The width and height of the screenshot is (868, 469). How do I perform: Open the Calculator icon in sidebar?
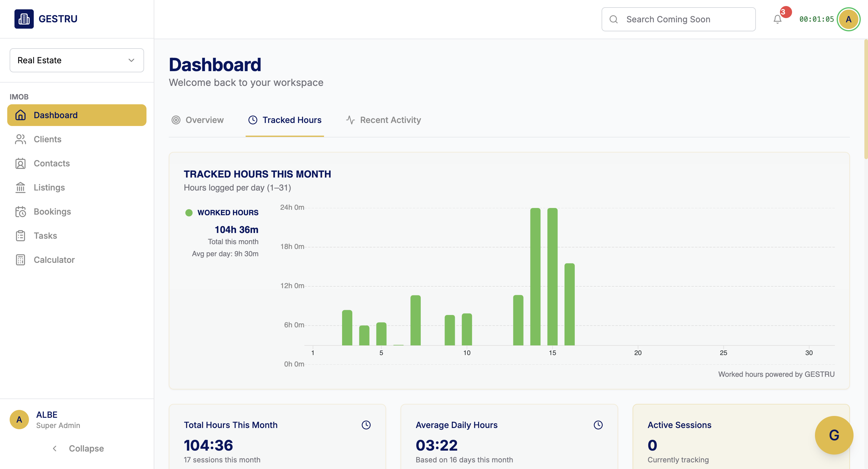point(20,260)
